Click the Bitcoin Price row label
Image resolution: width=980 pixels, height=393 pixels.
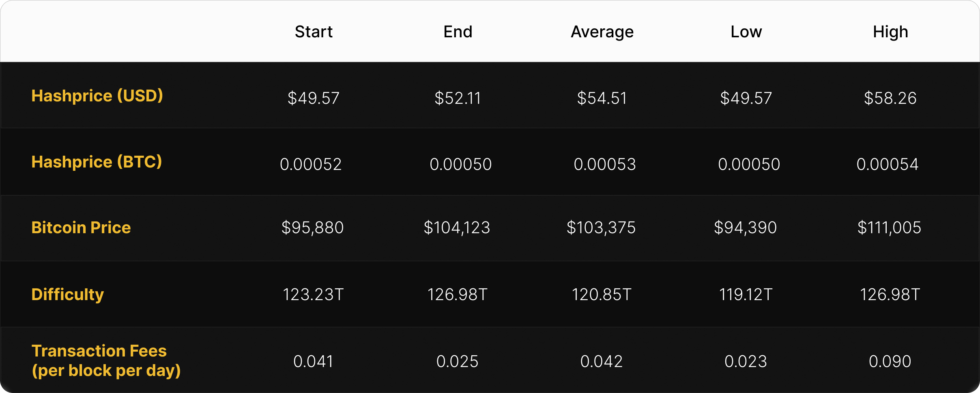click(81, 228)
